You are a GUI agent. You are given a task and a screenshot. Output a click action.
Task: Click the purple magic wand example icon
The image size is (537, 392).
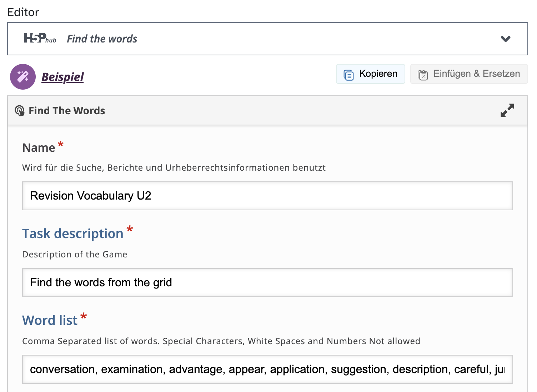click(23, 77)
